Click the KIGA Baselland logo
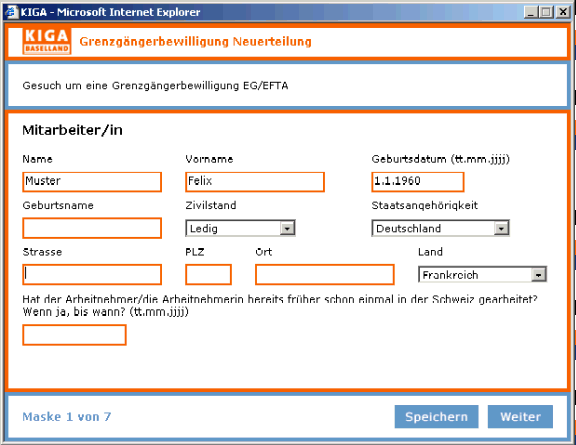Screen dimensions: 576x445 coord(47,41)
